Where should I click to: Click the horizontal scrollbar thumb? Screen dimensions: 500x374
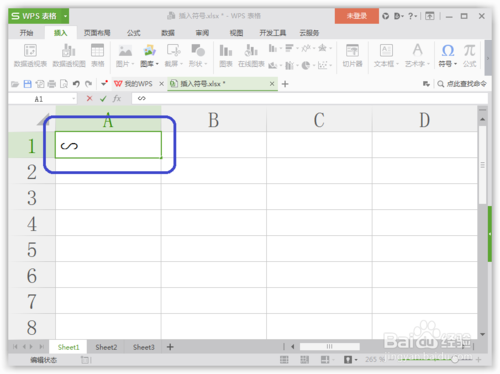(329, 347)
